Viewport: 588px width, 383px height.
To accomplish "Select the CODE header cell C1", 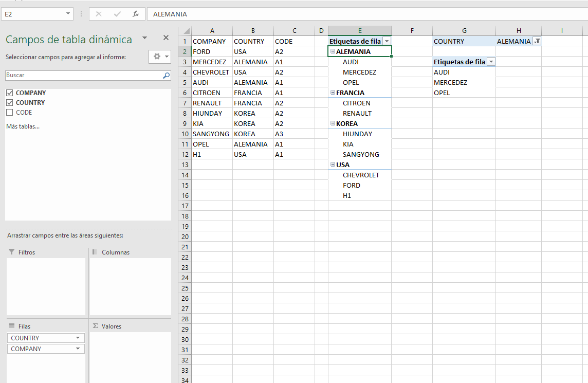I will (294, 41).
